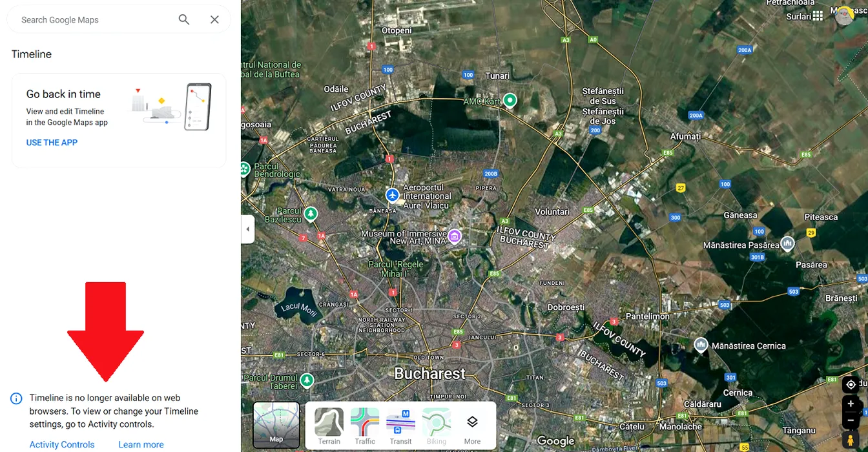
Task: Select the Aurel Vlaicu airport marker
Action: 393,194
